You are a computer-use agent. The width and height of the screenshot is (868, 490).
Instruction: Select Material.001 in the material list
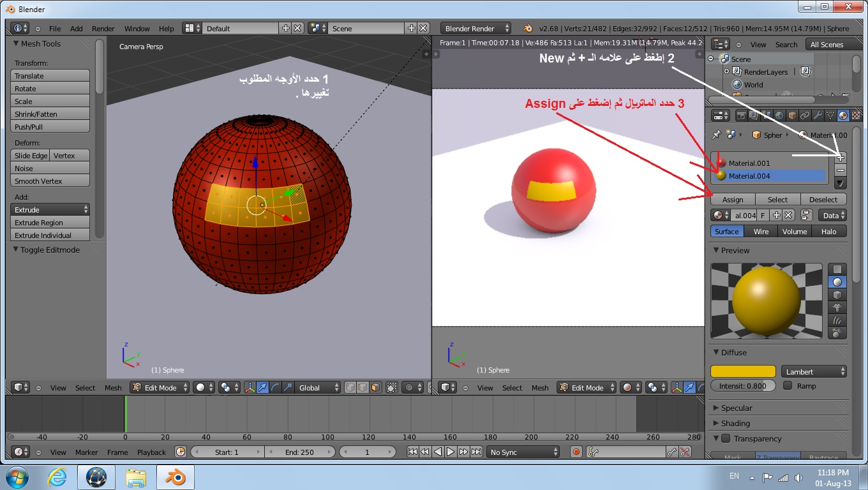tap(768, 163)
